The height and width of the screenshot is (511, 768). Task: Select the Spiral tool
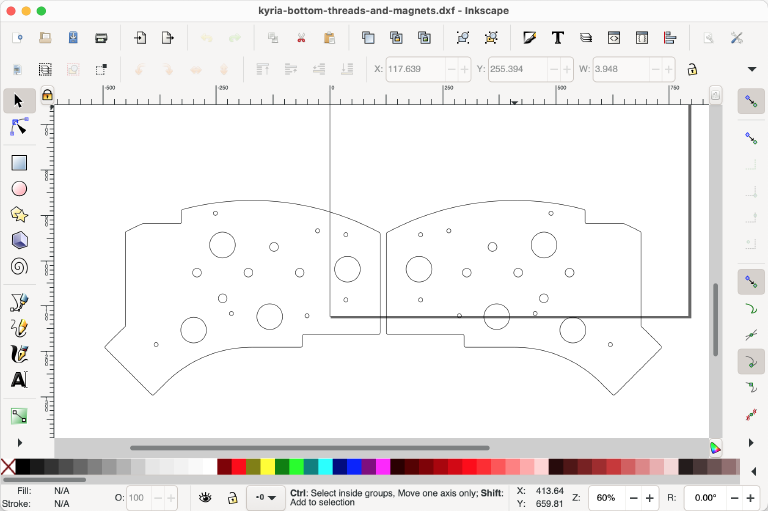[19, 267]
